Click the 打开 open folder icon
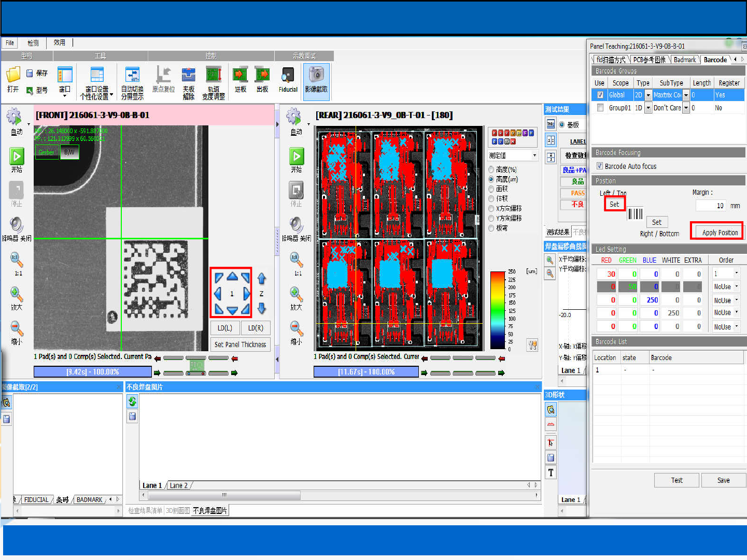This screenshot has height=560, width=747. 13,76
